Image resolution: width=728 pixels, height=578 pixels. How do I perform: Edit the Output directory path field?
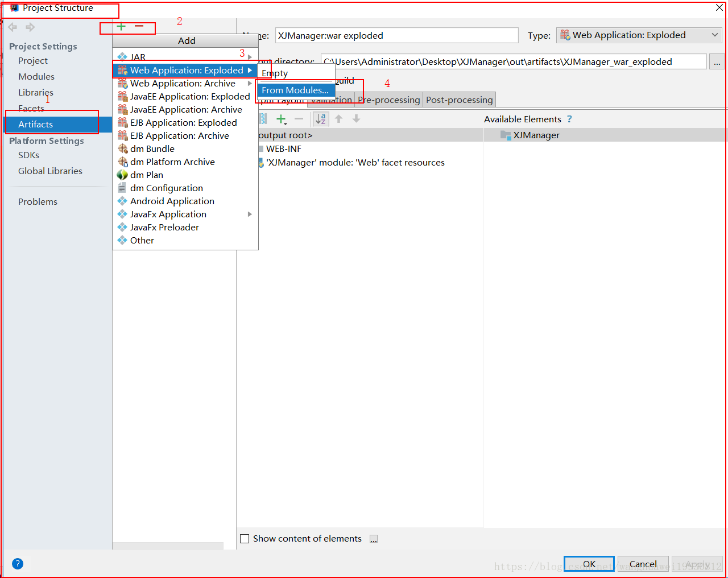coord(514,61)
